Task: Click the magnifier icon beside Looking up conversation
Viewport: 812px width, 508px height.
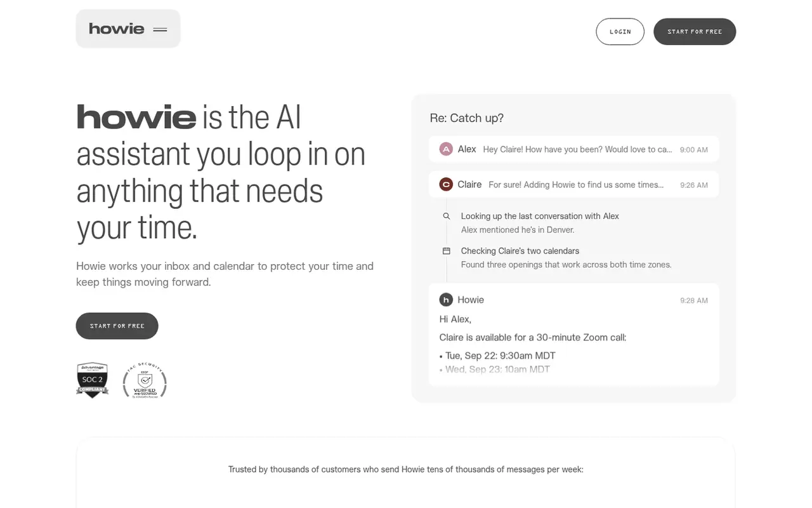Action: pos(447,216)
